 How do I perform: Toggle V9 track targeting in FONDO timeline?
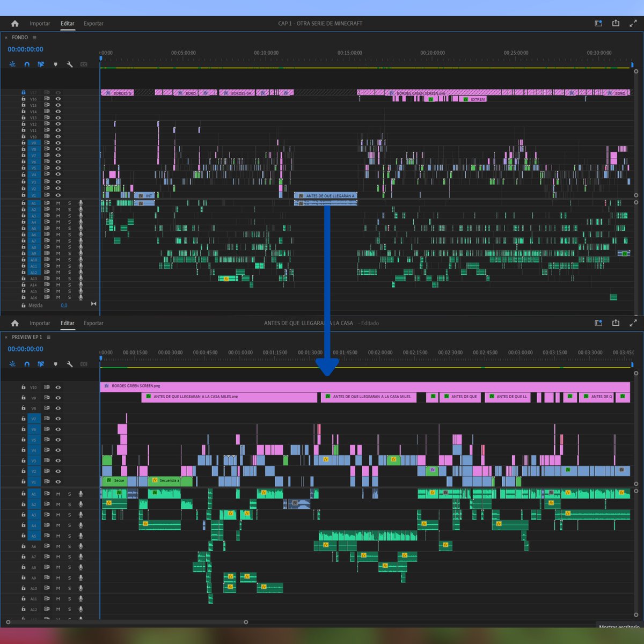point(33,143)
